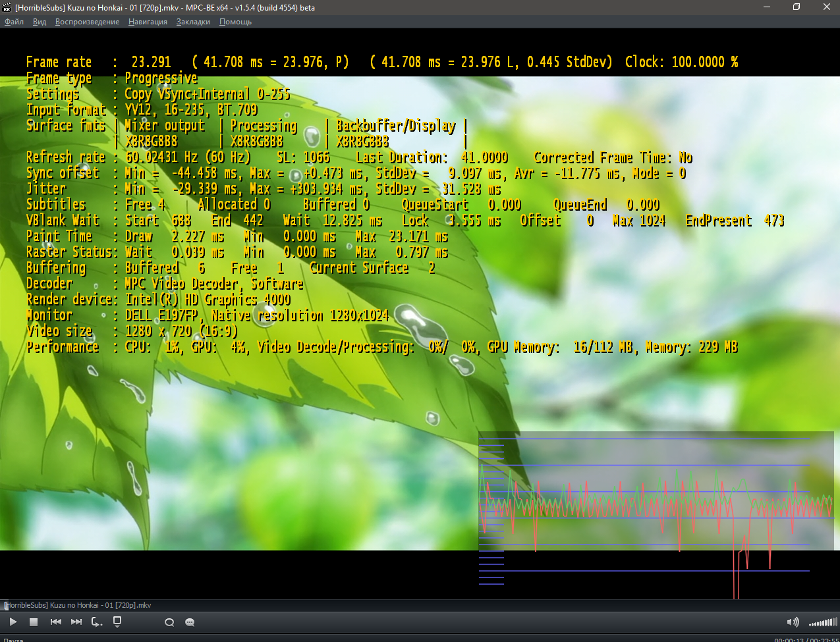Click the Decoder MPC Video Decoder line
This screenshot has height=642, width=840.
pos(165,284)
